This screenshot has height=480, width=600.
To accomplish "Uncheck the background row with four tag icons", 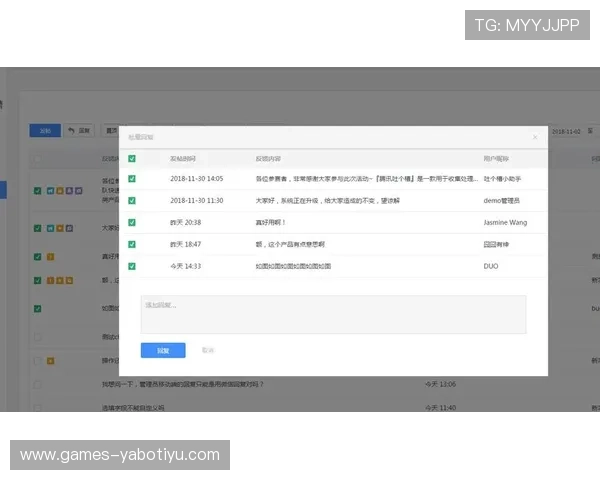I will (38, 191).
